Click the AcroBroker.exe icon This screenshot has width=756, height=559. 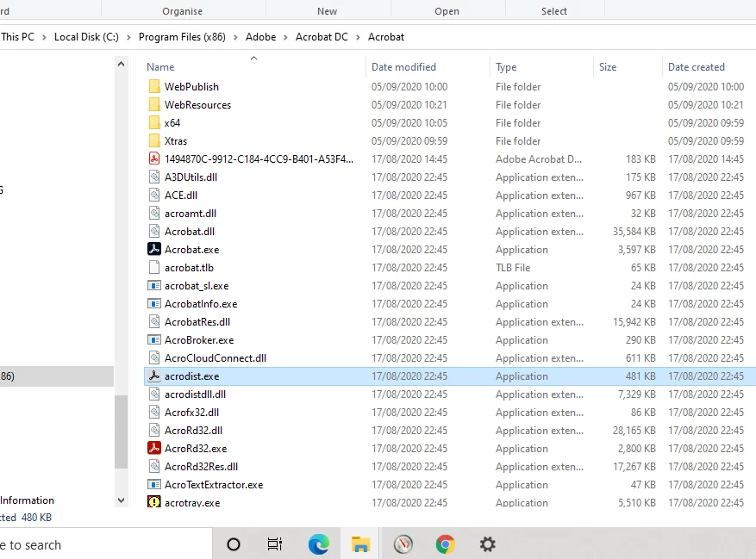click(154, 339)
